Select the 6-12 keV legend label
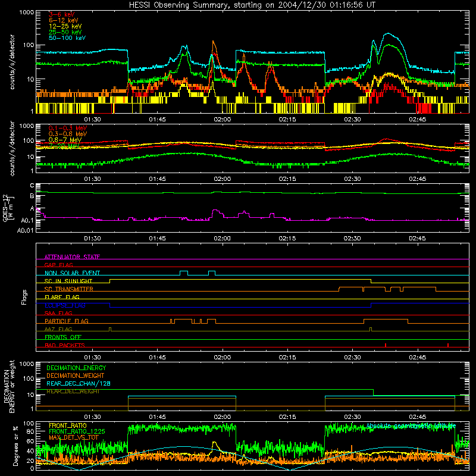Viewport: 476px width, 476px height. click(x=64, y=20)
